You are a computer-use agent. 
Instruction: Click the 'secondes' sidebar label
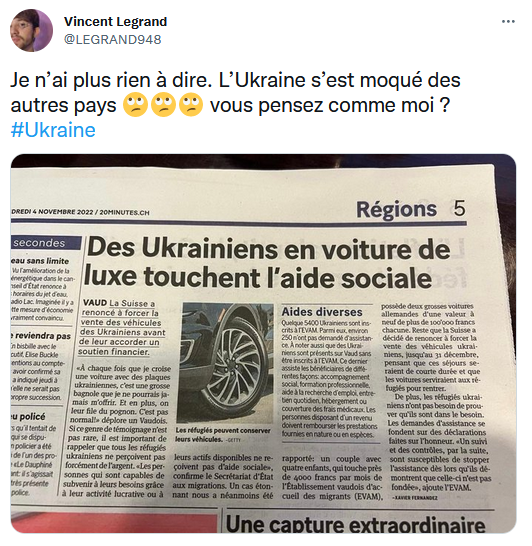[x=39, y=243]
